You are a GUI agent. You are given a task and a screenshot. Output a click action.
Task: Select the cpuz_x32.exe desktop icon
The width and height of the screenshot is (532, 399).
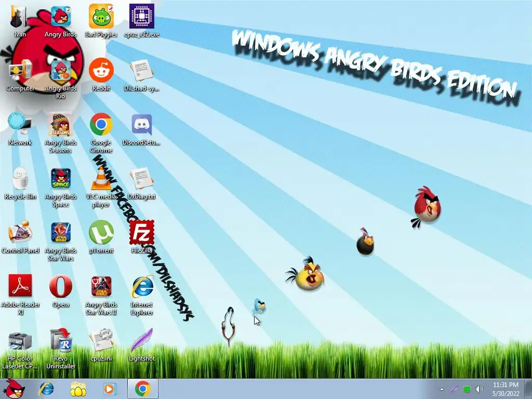point(141,16)
